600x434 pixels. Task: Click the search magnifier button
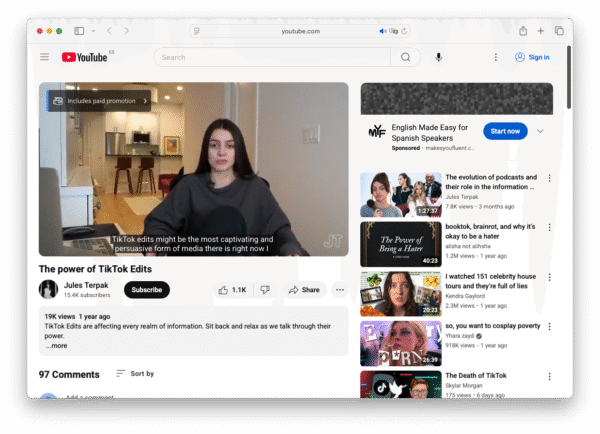[405, 57]
